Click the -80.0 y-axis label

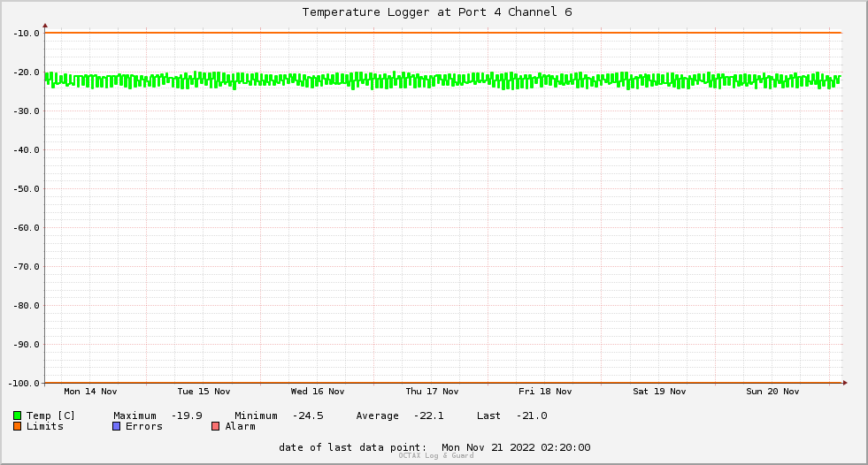[27, 306]
